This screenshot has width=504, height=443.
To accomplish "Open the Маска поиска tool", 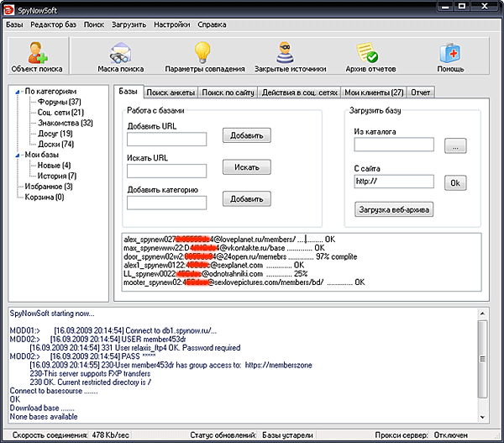I will coord(120,53).
